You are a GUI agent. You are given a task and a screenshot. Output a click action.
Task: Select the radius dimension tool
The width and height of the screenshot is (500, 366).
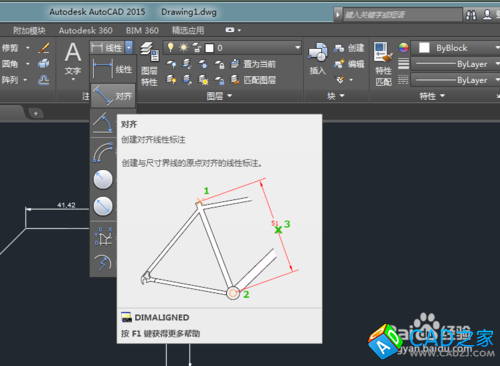click(103, 179)
